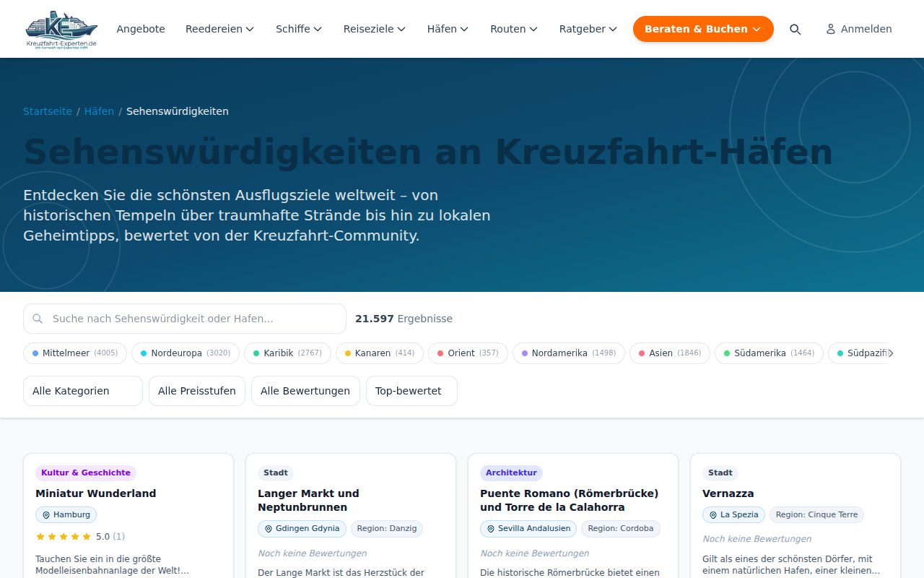
Task: Expand the Schiffe dropdown menu
Action: (299, 29)
